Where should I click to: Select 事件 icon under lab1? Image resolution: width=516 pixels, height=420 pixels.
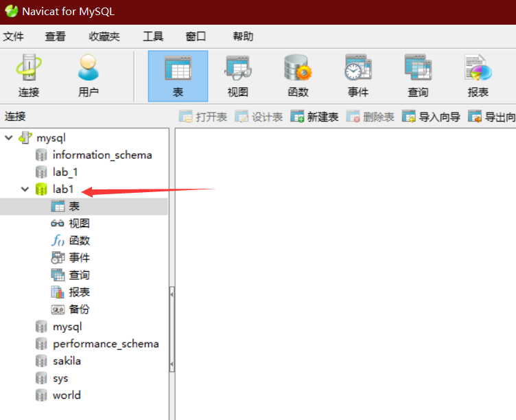coord(58,258)
